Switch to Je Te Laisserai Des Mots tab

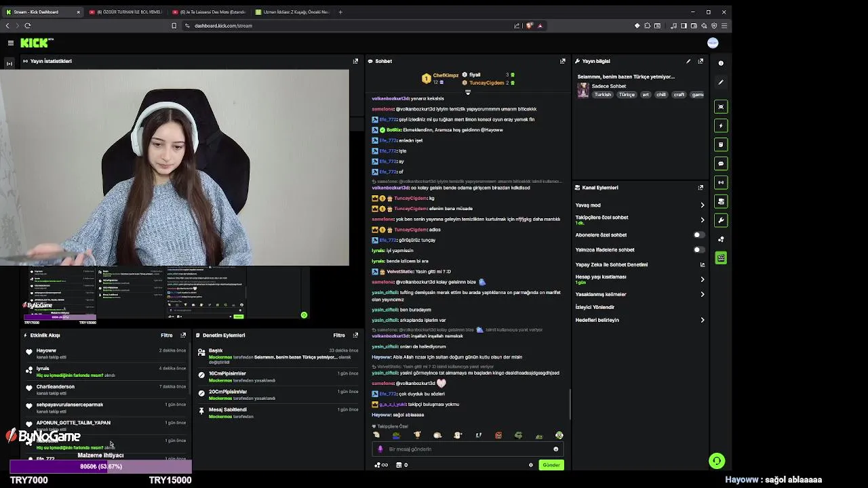pyautogui.click(x=208, y=12)
